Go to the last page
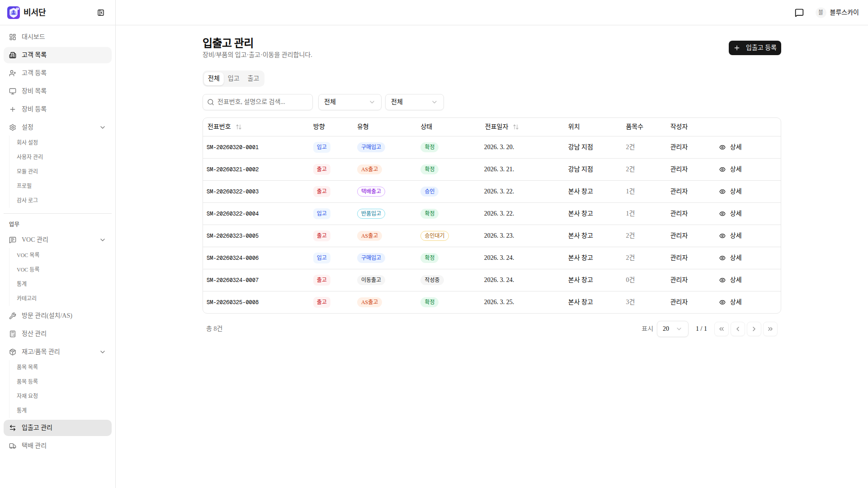Screen dimensions: 868x488 tap(770, 329)
